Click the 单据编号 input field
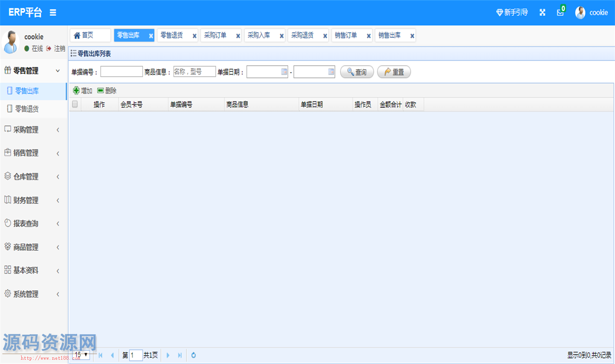This screenshot has width=615, height=364. (x=121, y=72)
